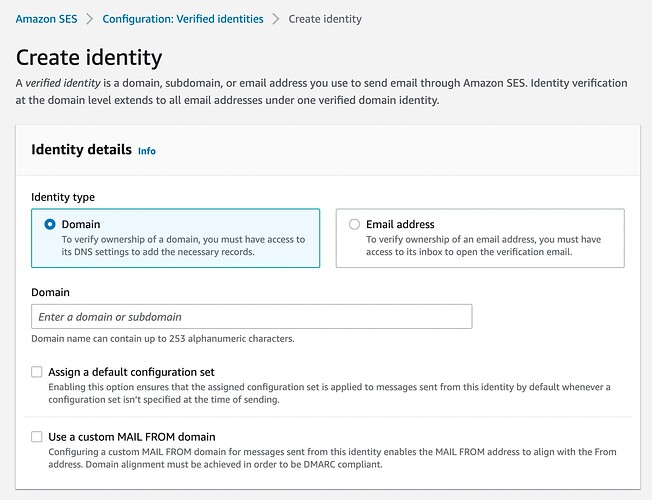The width and height of the screenshot is (652, 500).
Task: Enable Assign a default configuration set checkbox
Action: 37,371
